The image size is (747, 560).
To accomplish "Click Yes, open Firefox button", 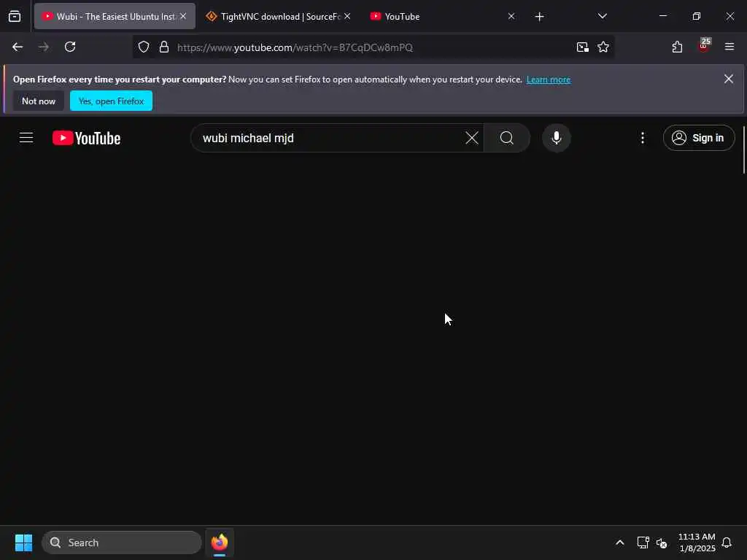I will [x=111, y=101].
